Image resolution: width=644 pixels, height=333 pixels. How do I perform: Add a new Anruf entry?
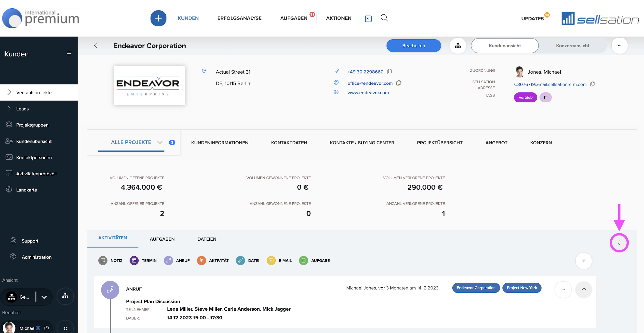click(x=177, y=261)
